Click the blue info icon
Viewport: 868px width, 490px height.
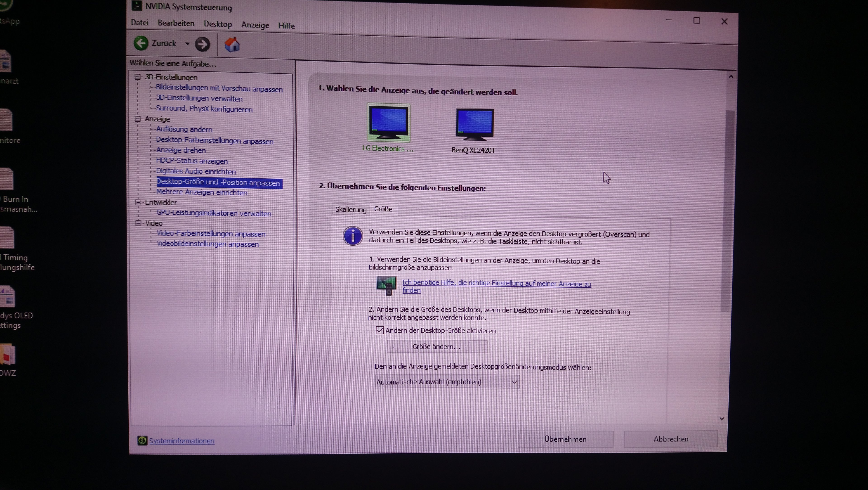pyautogui.click(x=352, y=236)
